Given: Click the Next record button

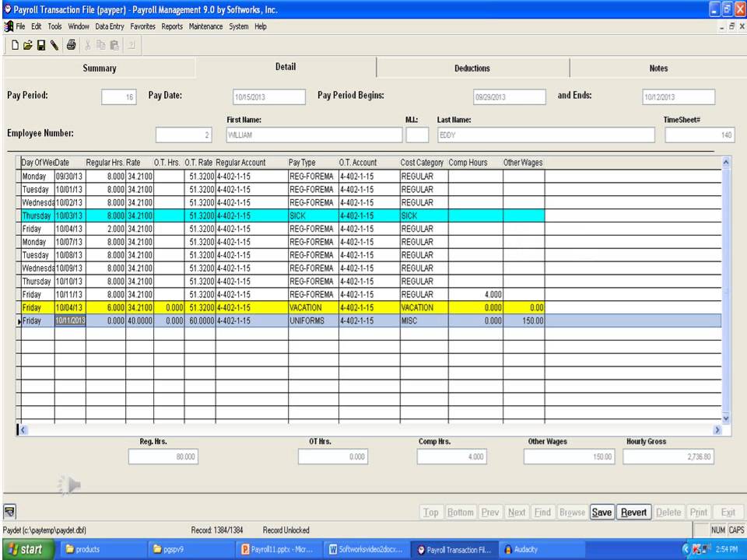Looking at the screenshot, I should pyautogui.click(x=517, y=513).
